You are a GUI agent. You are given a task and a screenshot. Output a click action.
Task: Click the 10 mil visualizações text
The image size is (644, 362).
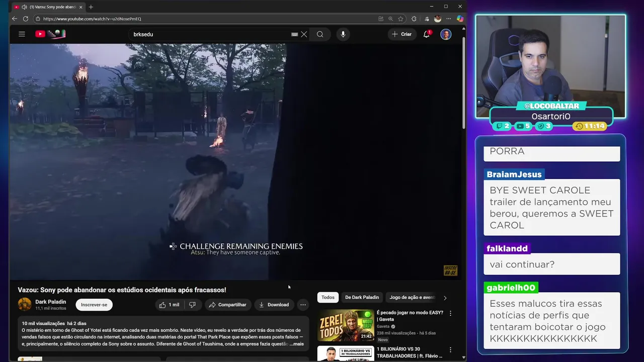(x=43, y=323)
